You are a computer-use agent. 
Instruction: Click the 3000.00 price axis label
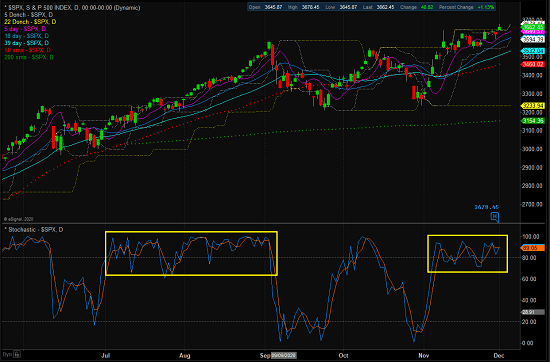[532, 149]
